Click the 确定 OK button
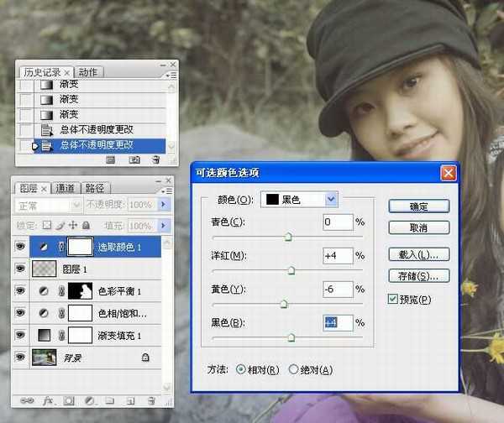Image resolution: width=504 pixels, height=423 pixels. click(x=417, y=206)
